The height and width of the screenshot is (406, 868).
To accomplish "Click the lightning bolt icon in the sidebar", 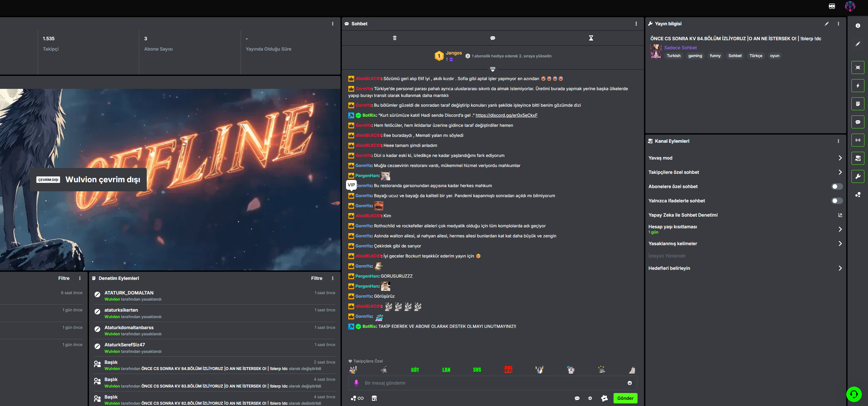I will pyautogui.click(x=858, y=86).
